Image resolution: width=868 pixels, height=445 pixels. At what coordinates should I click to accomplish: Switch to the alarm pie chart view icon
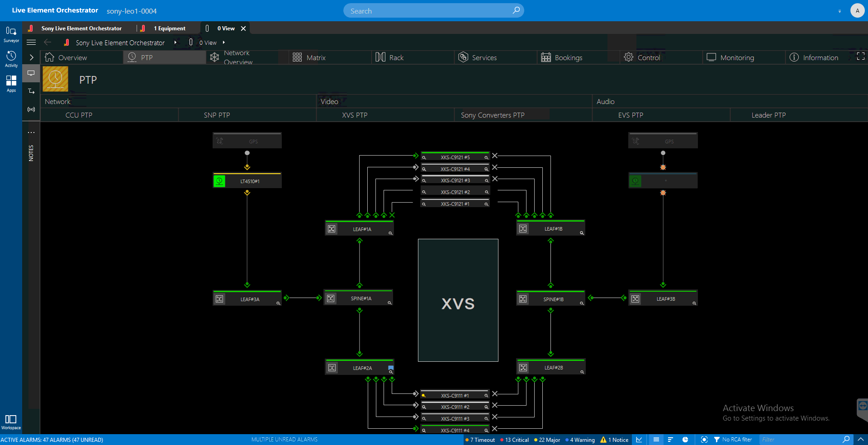685,440
